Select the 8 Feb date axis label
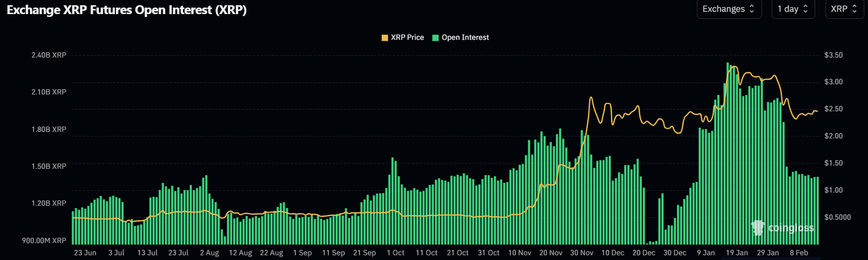This screenshot has height=260, width=868. tap(798, 253)
